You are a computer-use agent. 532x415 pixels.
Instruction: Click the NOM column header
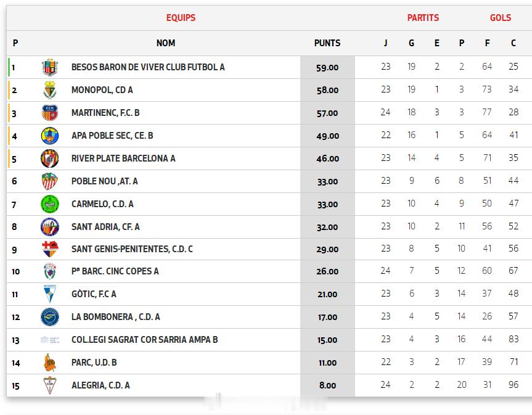(x=165, y=43)
